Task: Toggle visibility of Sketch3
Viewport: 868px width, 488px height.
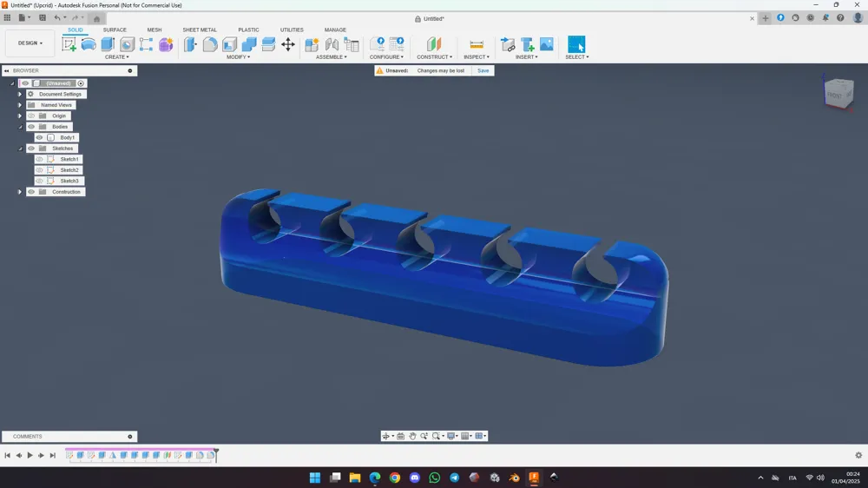Action: 39,181
